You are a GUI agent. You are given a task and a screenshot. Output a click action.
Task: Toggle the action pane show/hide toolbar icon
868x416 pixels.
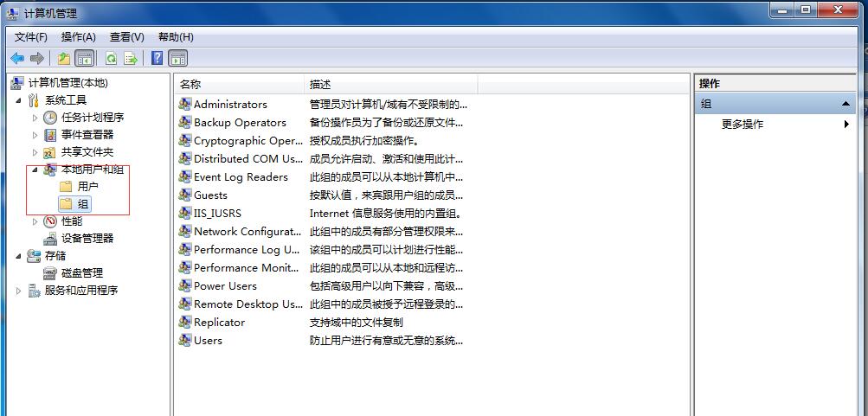(x=177, y=58)
